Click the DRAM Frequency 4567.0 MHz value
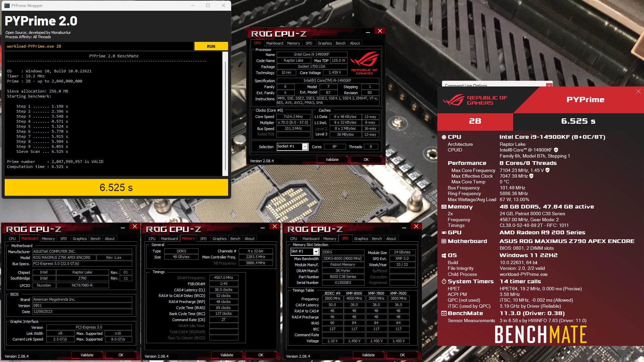 [223, 278]
